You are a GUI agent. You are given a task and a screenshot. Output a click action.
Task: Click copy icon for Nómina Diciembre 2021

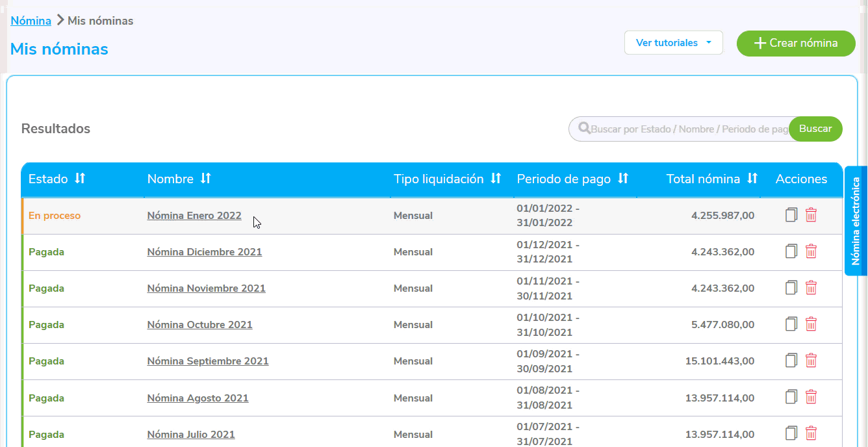pyautogui.click(x=791, y=251)
